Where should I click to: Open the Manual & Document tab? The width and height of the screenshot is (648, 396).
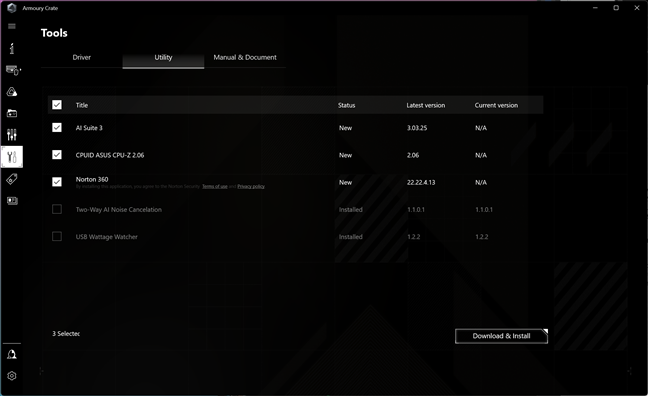point(245,57)
